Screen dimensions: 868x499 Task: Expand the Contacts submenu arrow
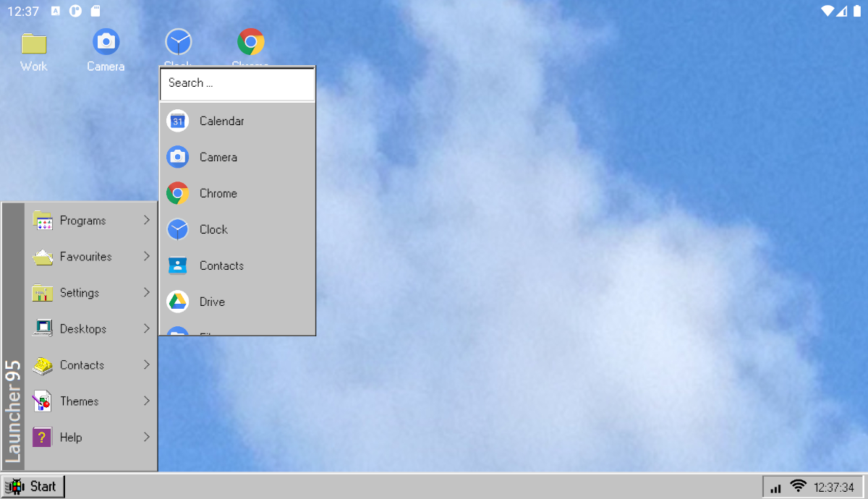tap(146, 365)
